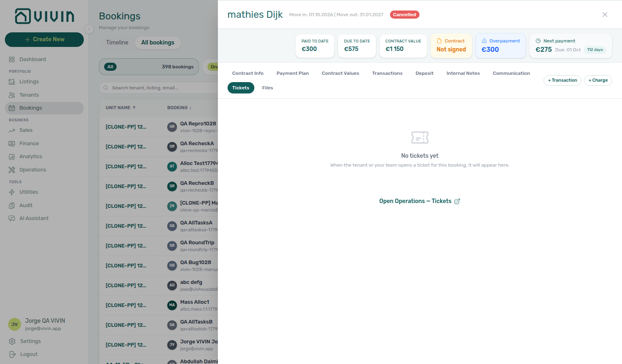This screenshot has height=364, width=622.
Task: Select the All bookings tab
Action: coord(158,42)
